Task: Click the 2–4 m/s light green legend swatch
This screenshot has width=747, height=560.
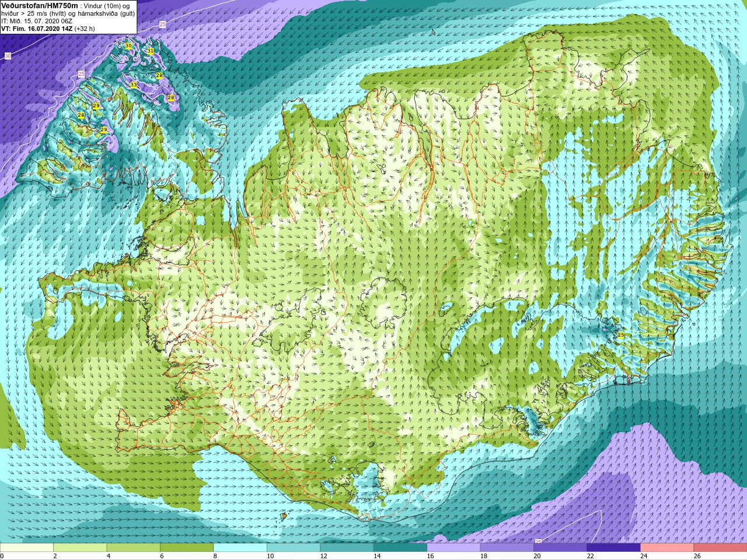Action: click(80, 548)
